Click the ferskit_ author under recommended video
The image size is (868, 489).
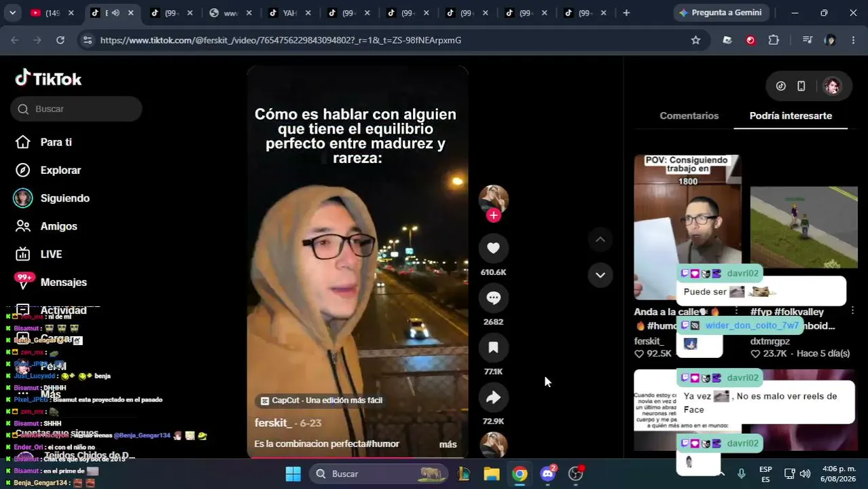(x=649, y=341)
